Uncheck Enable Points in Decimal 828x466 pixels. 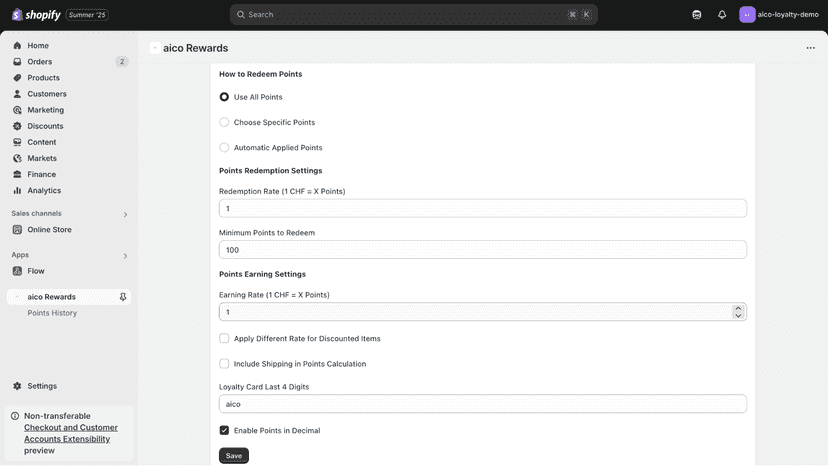[x=224, y=431]
